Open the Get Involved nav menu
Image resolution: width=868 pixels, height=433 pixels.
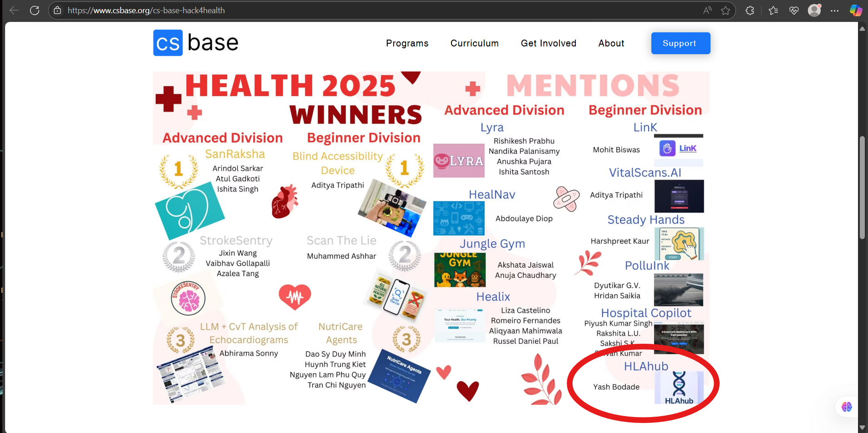[x=548, y=43]
